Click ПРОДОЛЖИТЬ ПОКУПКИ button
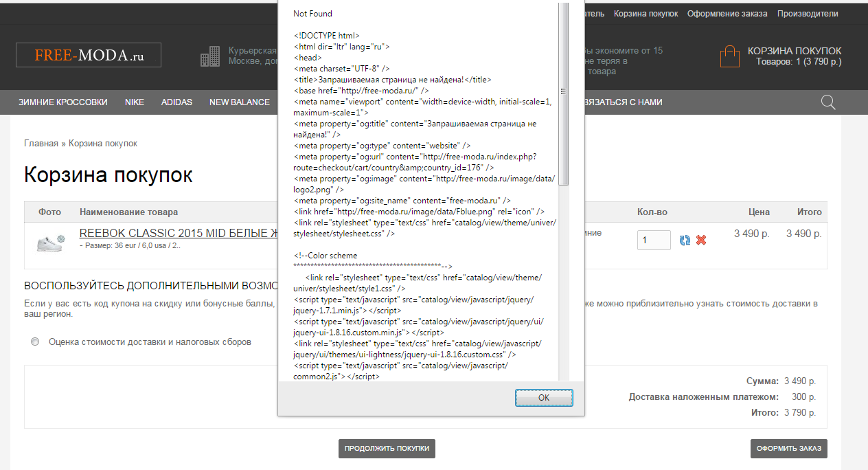Image resolution: width=868 pixels, height=470 pixels. (387, 449)
